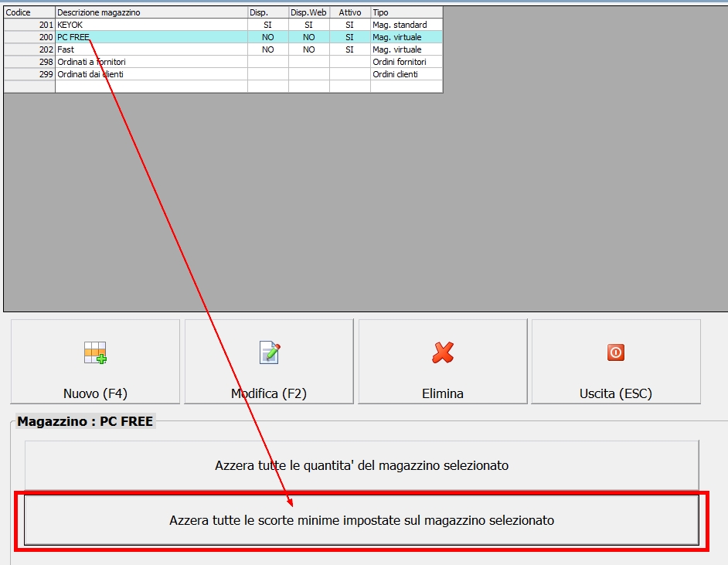Click the Modifica (F2) label
Image resolution: width=728 pixels, height=565 pixels.
269,393
